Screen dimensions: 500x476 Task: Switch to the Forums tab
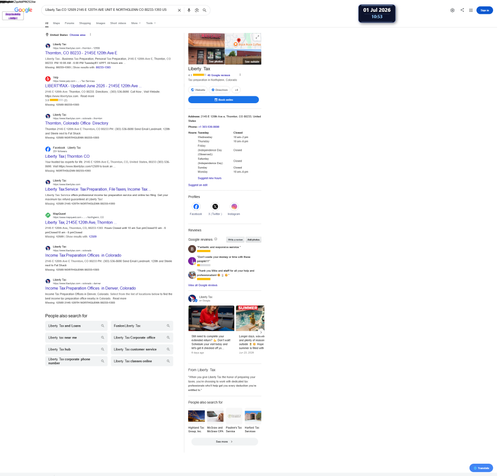click(69, 23)
